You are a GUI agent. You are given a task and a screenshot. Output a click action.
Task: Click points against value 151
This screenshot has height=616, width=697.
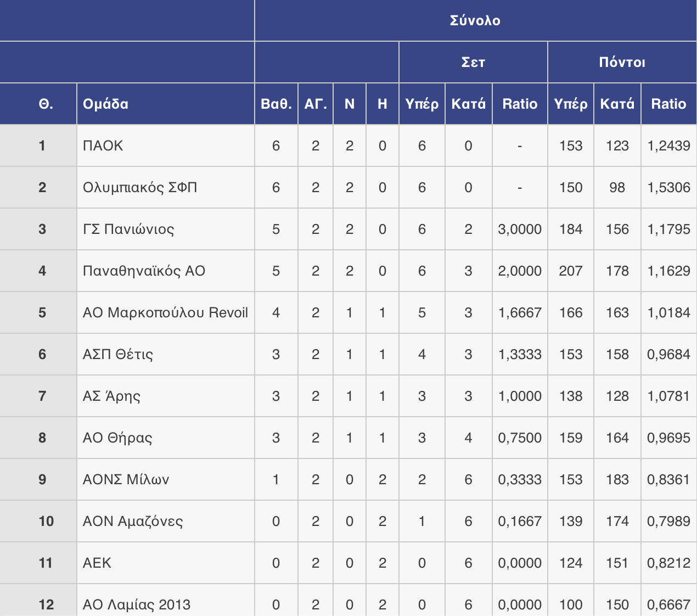[x=617, y=563]
